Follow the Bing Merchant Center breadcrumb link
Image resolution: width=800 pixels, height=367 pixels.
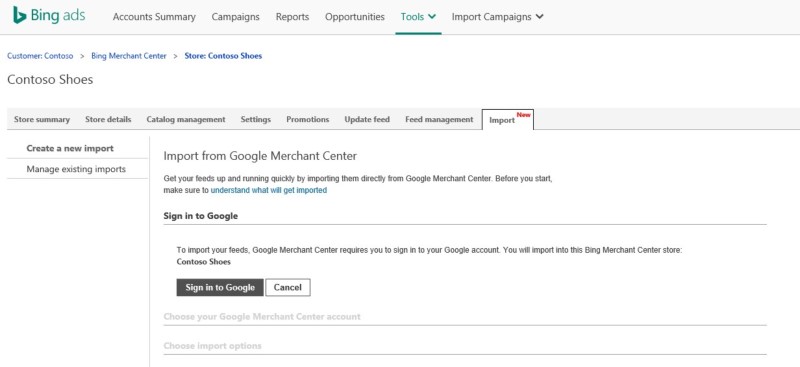(x=129, y=56)
